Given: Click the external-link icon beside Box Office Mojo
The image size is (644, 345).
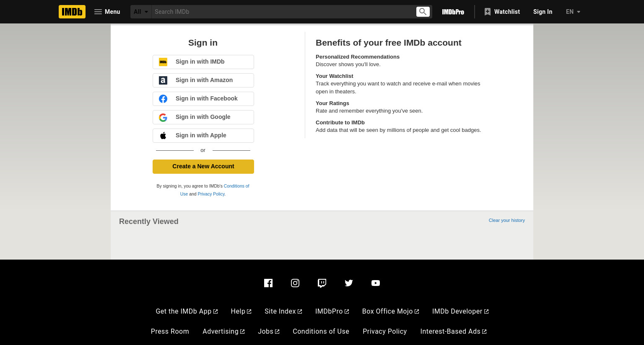Looking at the screenshot, I should (417, 312).
